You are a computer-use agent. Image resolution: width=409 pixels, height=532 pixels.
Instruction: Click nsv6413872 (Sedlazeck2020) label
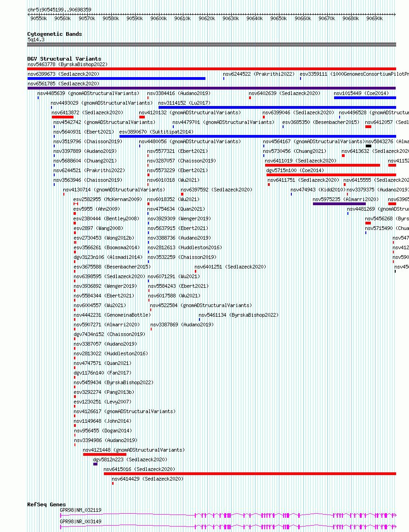point(87,112)
